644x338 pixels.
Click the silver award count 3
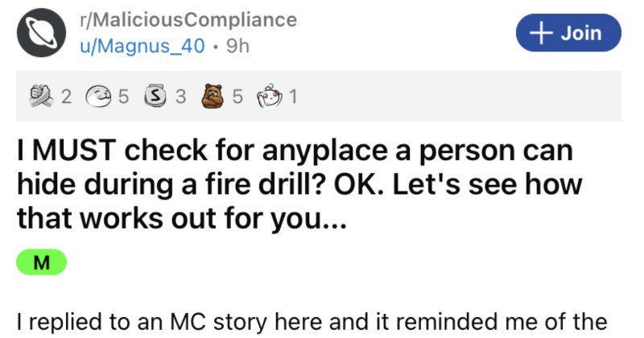click(x=180, y=97)
